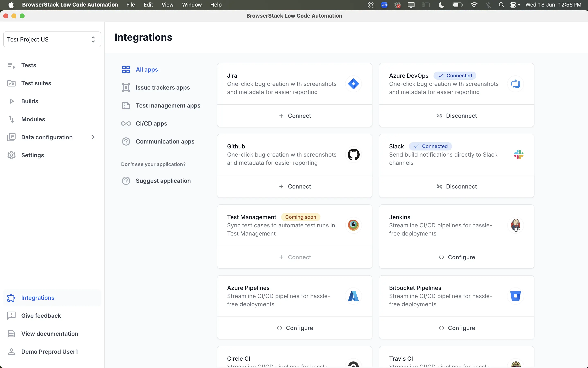
Task: Open the Help menu
Action: click(x=216, y=5)
